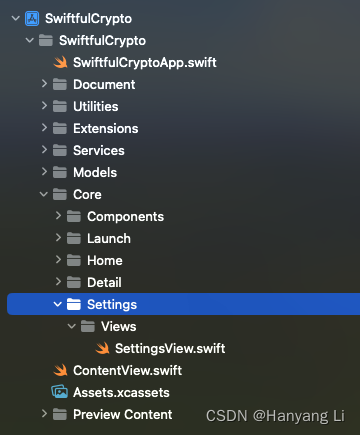The height and width of the screenshot is (435, 360).
Task: Collapse the Views subfolder chevron
Action: [72, 326]
